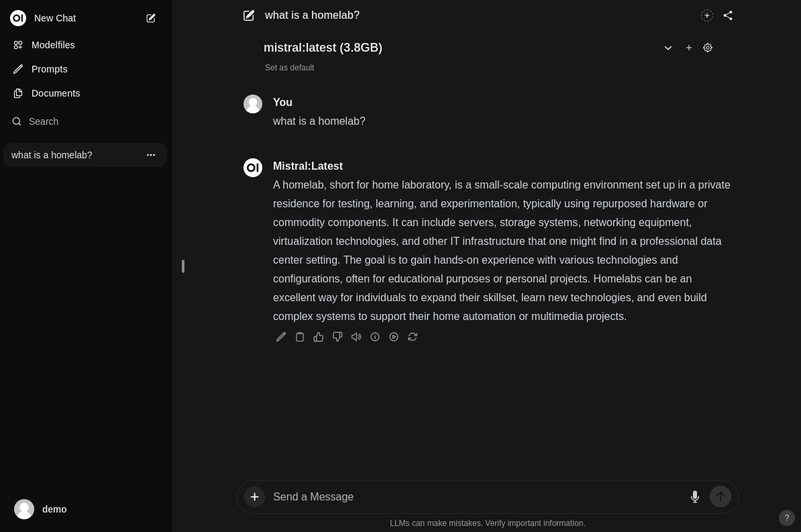Send message with up arrow button

(720, 496)
